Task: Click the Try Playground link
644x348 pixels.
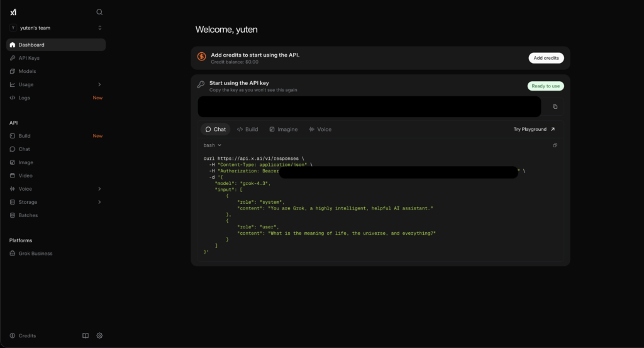Action: [x=534, y=130]
